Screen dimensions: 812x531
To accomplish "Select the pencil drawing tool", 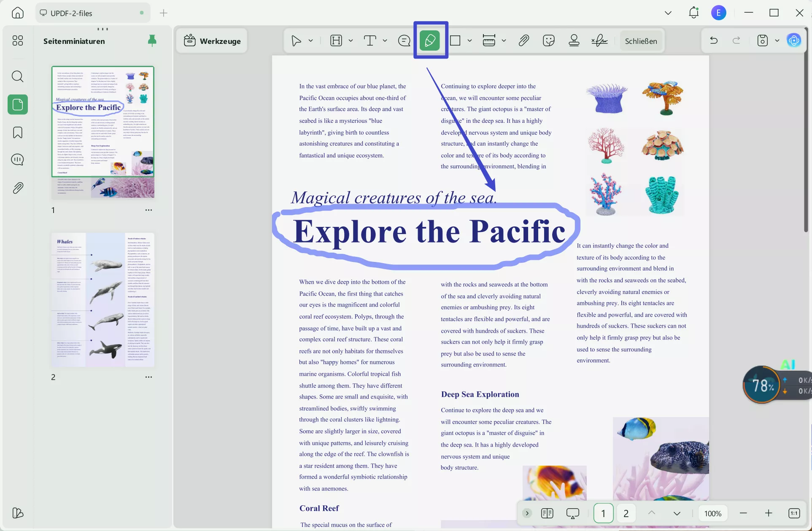I will click(x=430, y=41).
